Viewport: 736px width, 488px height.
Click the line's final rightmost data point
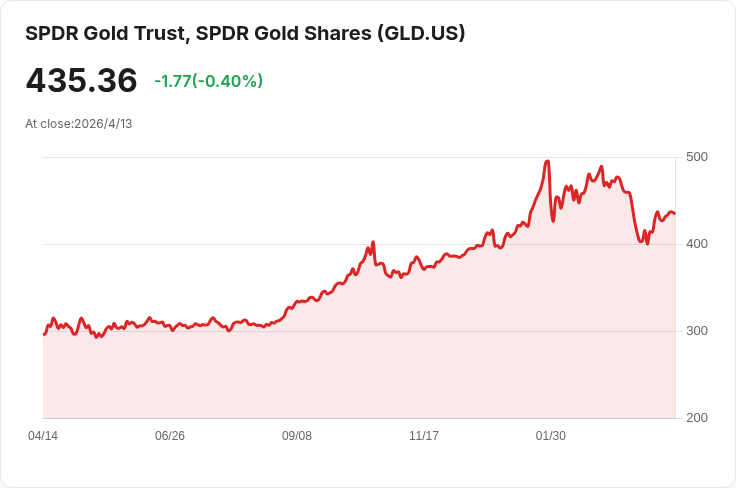point(675,214)
